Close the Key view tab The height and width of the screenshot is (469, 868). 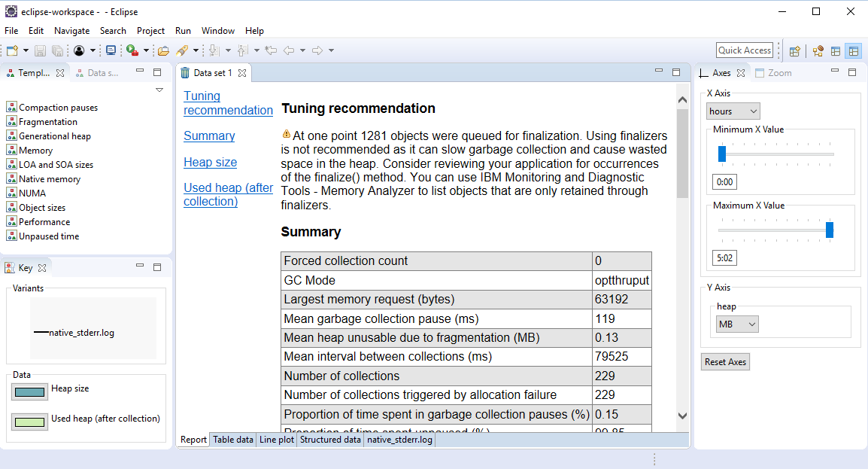(42, 268)
